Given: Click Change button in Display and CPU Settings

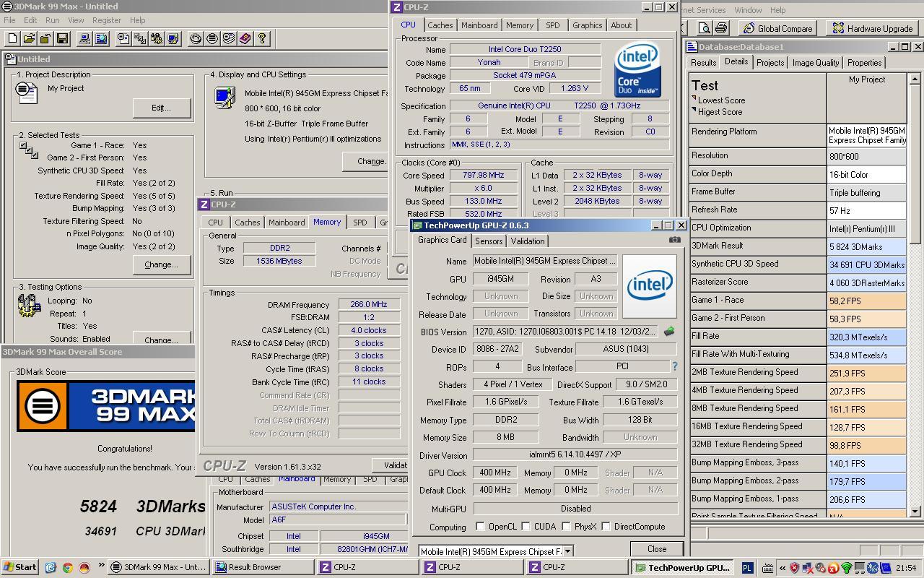Looking at the screenshot, I should 367,161.
